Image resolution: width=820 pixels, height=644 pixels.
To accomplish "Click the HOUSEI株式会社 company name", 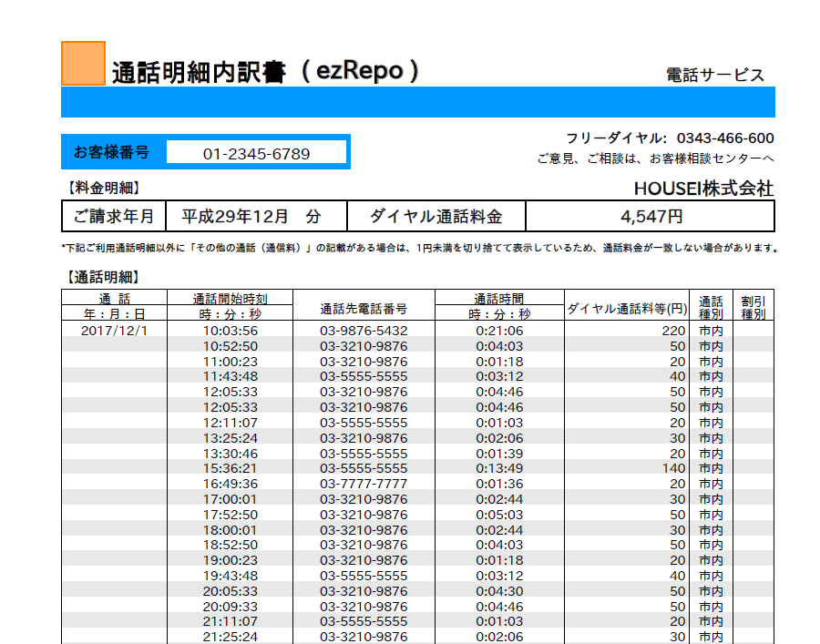I will 703,189.
